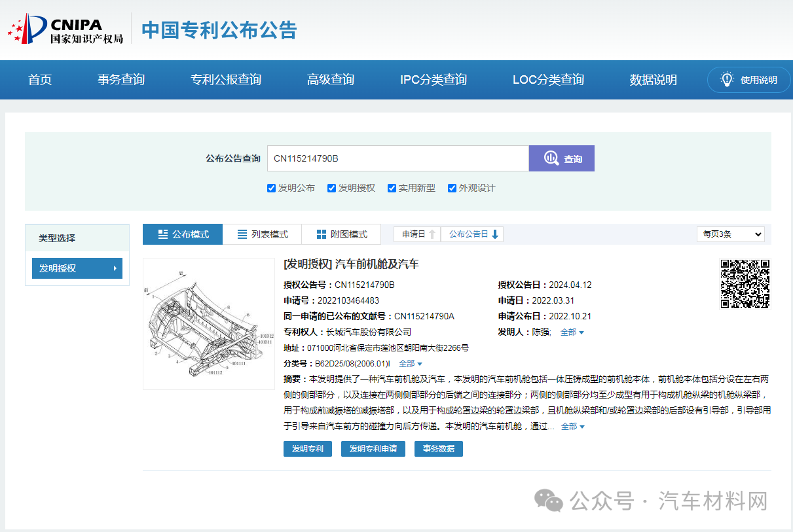Toggle the 发明授权 checkbox
This screenshot has height=532, width=793.
coord(331,188)
